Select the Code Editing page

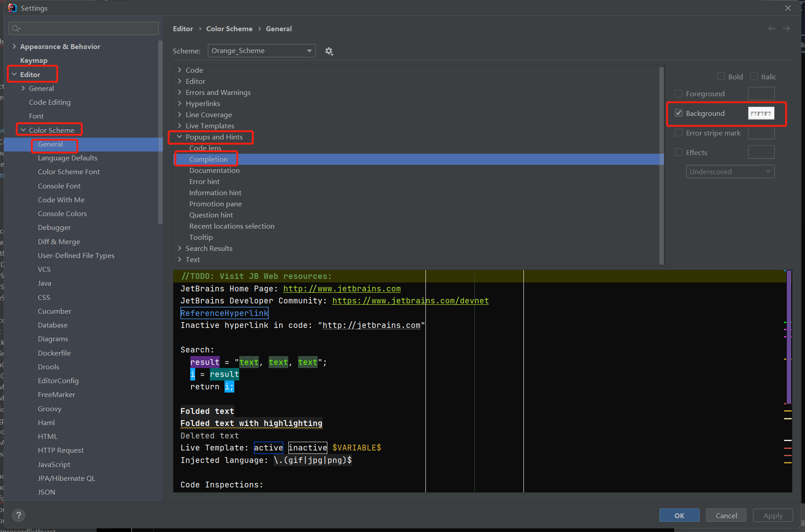(50, 102)
